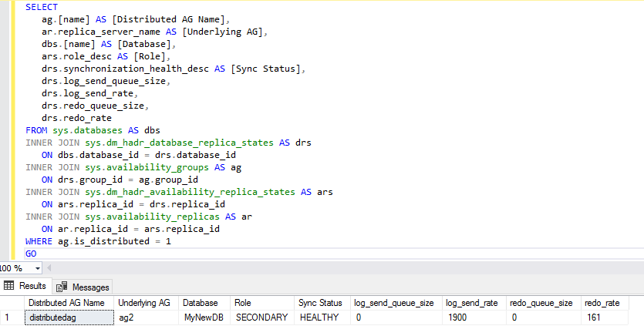Image resolution: width=644 pixels, height=336 pixels.
Task: Click the [Sync Status] alias in query
Action: click(266, 69)
